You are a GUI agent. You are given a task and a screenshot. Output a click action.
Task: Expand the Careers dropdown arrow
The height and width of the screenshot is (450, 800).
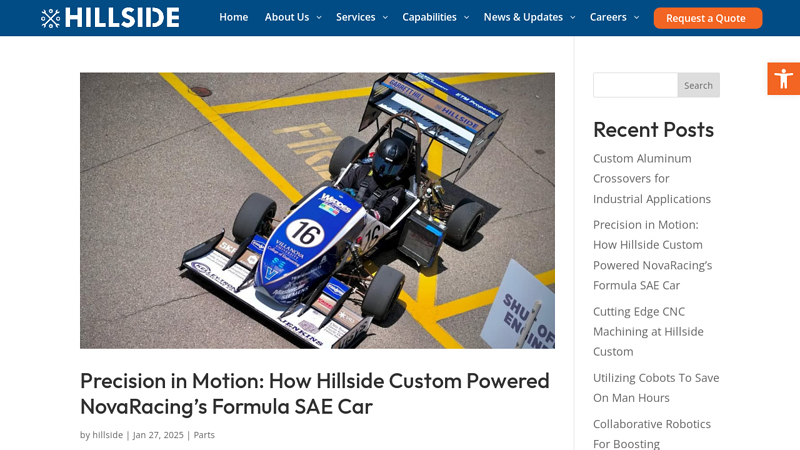pos(637,18)
